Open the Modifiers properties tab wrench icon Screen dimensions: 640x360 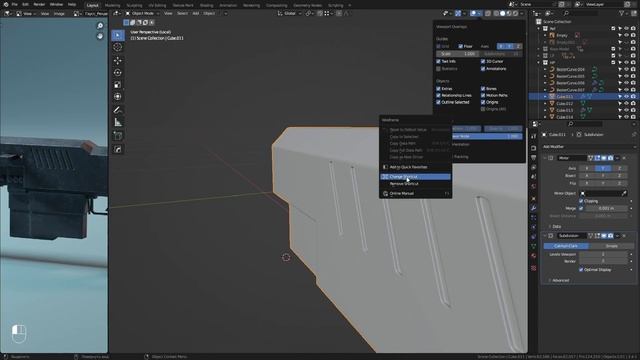coord(533,208)
